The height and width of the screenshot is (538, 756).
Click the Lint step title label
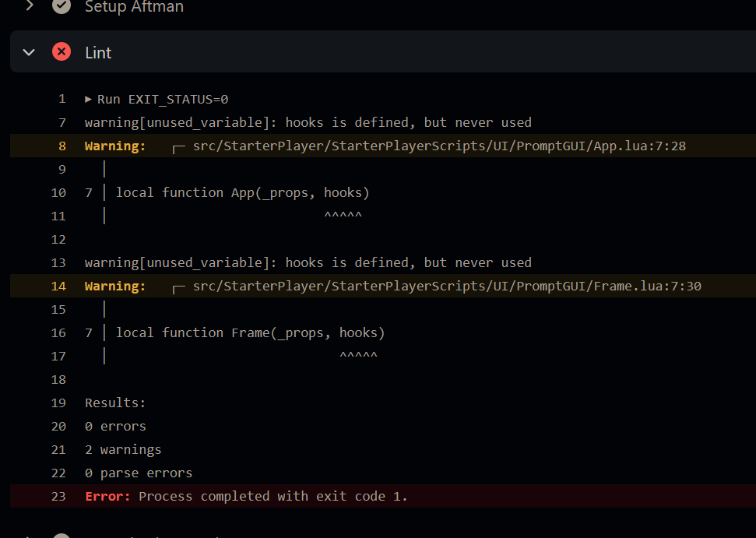(98, 52)
